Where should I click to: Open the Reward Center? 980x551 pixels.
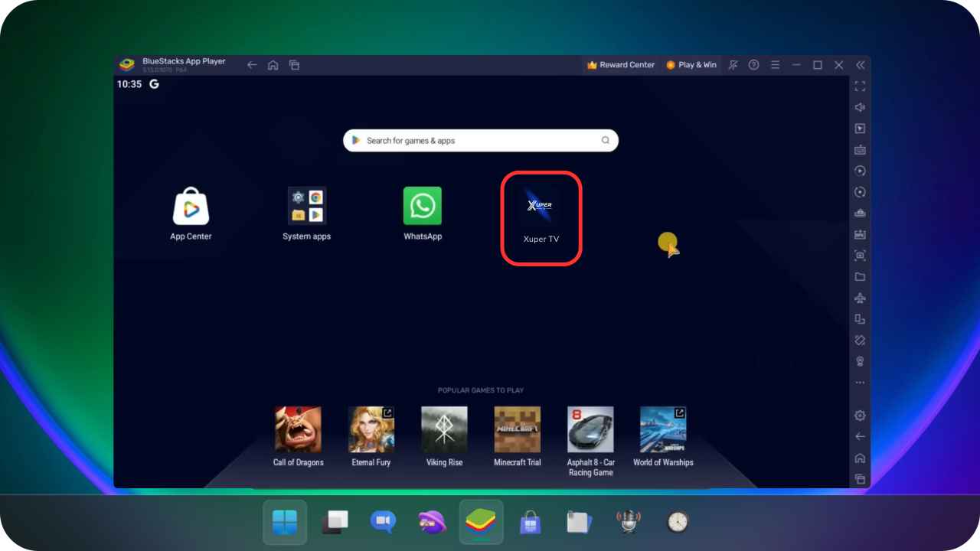(620, 64)
